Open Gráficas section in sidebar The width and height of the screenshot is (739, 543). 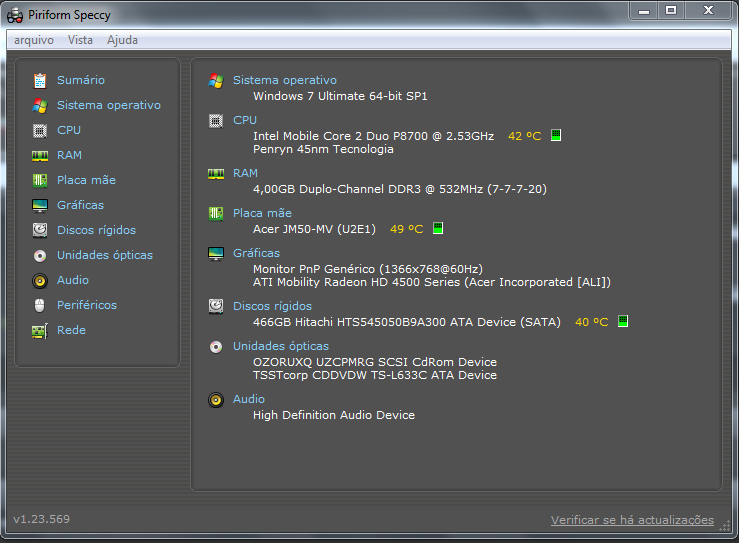(80, 205)
